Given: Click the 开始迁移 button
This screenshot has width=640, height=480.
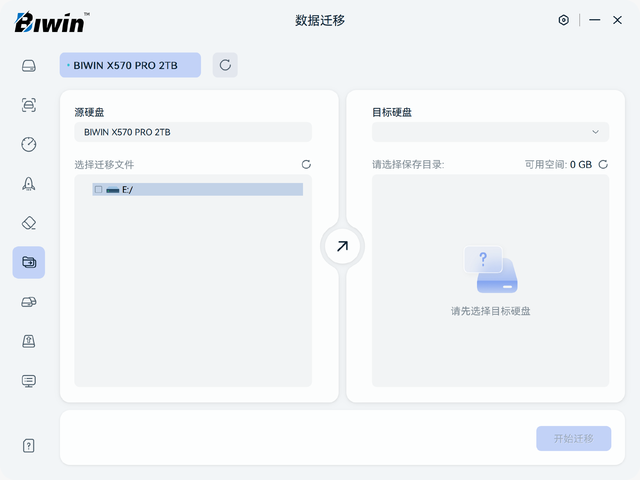Looking at the screenshot, I should coord(573,438).
